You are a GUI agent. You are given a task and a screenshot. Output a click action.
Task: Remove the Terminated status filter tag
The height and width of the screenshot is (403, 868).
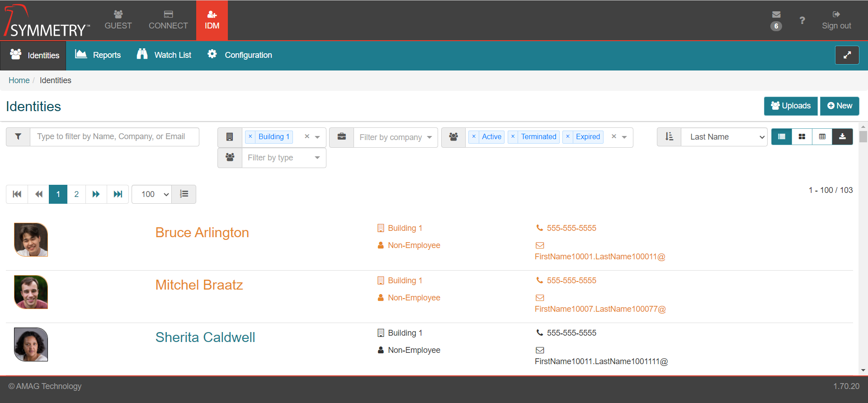pyautogui.click(x=513, y=136)
